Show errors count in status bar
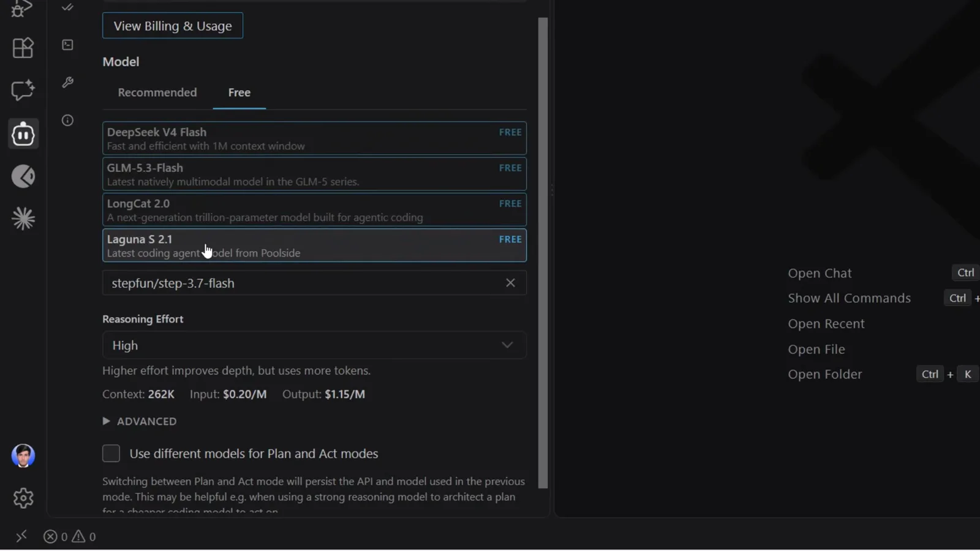The height and width of the screenshot is (551, 980). point(56,537)
